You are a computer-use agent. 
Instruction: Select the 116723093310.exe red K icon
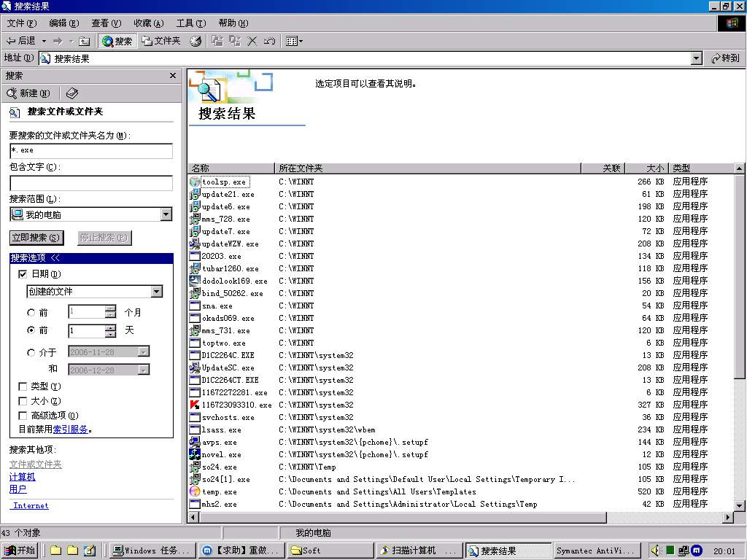[195, 405]
